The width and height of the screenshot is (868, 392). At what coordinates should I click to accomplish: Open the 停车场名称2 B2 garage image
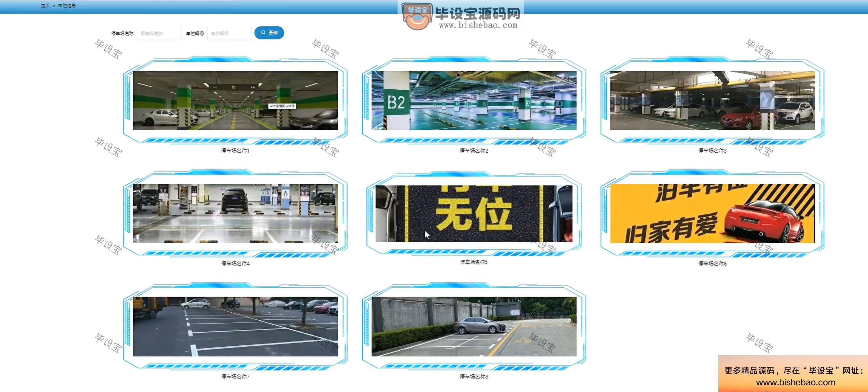tap(474, 101)
